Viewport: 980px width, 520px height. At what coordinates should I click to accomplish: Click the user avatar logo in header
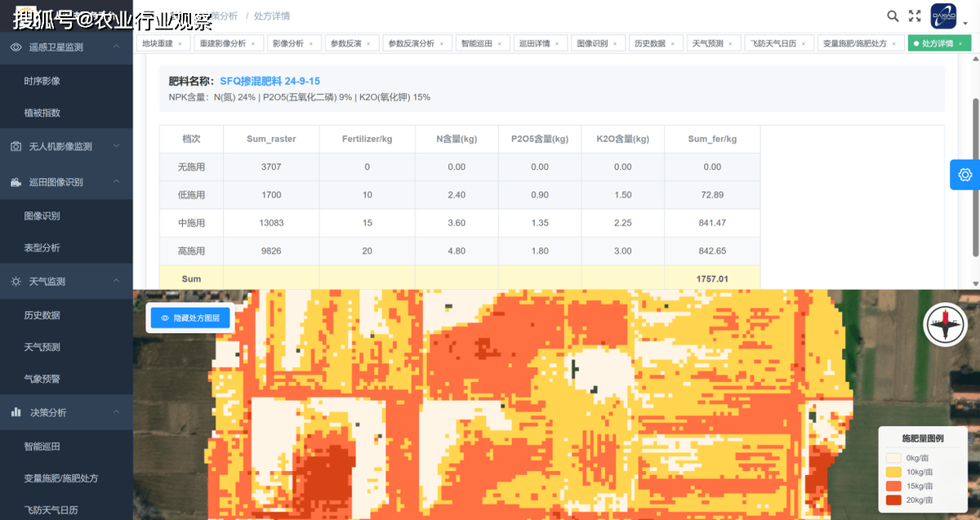(x=943, y=16)
